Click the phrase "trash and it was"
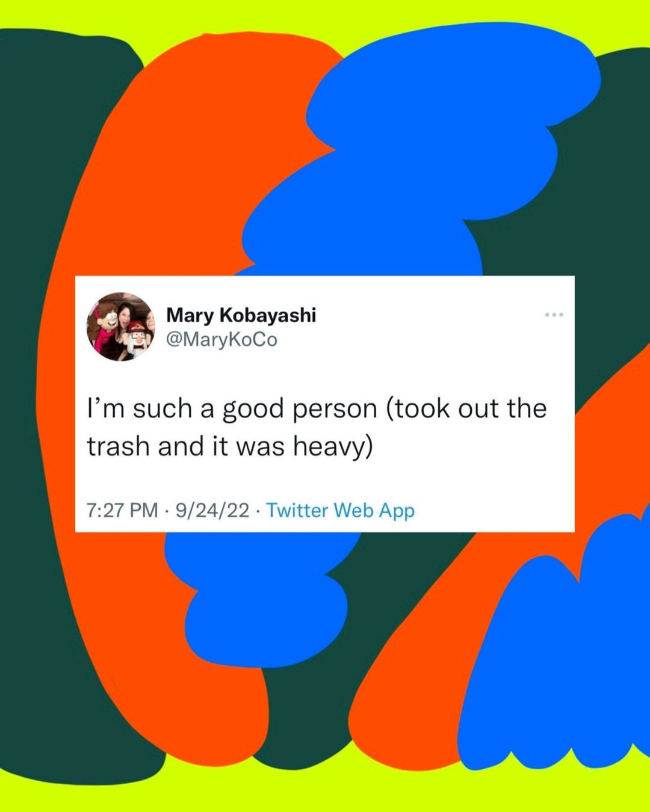 tap(185, 446)
